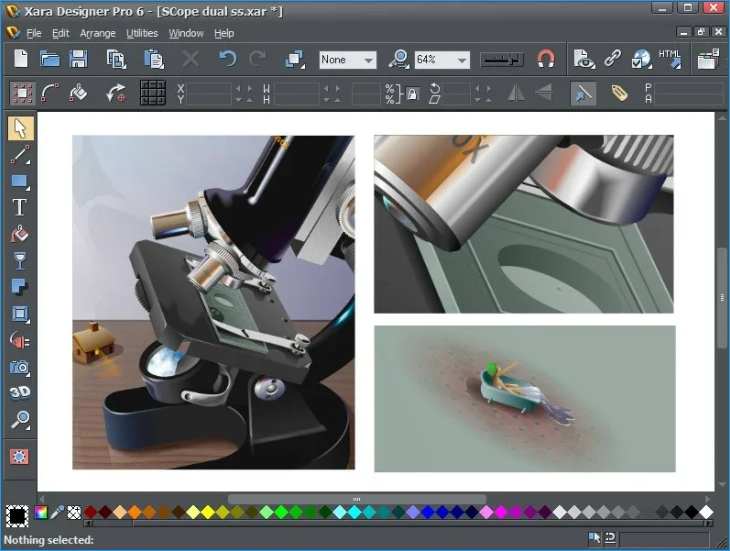Open the quality None dropdown
Image resolution: width=730 pixels, height=551 pixels.
(348, 60)
